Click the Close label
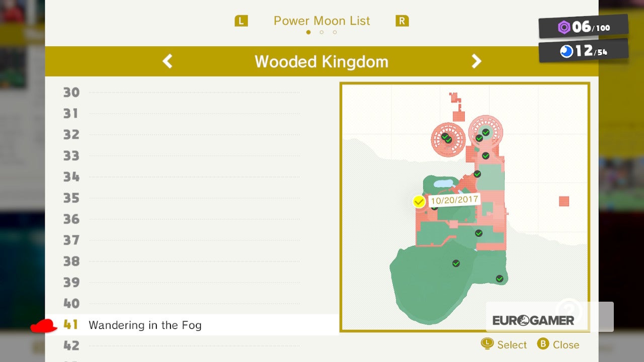Viewport: 644px width, 362px height. pos(566,344)
